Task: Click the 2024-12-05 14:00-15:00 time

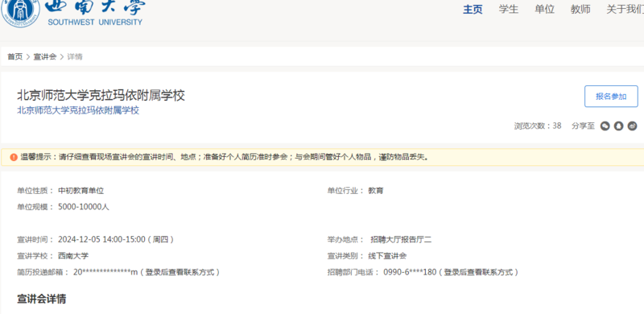Action: pos(115,240)
